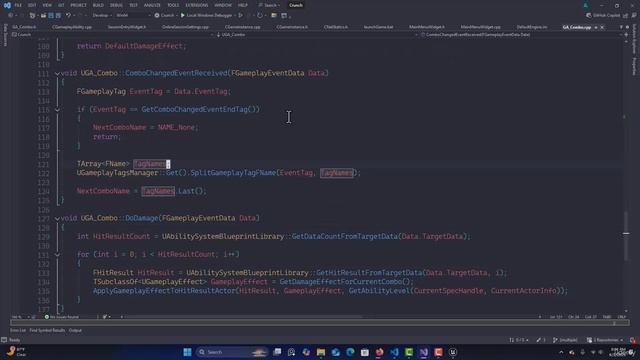640x360 pixels.
Task: Switch to DefaultEngine.ini tab
Action: 531,27
